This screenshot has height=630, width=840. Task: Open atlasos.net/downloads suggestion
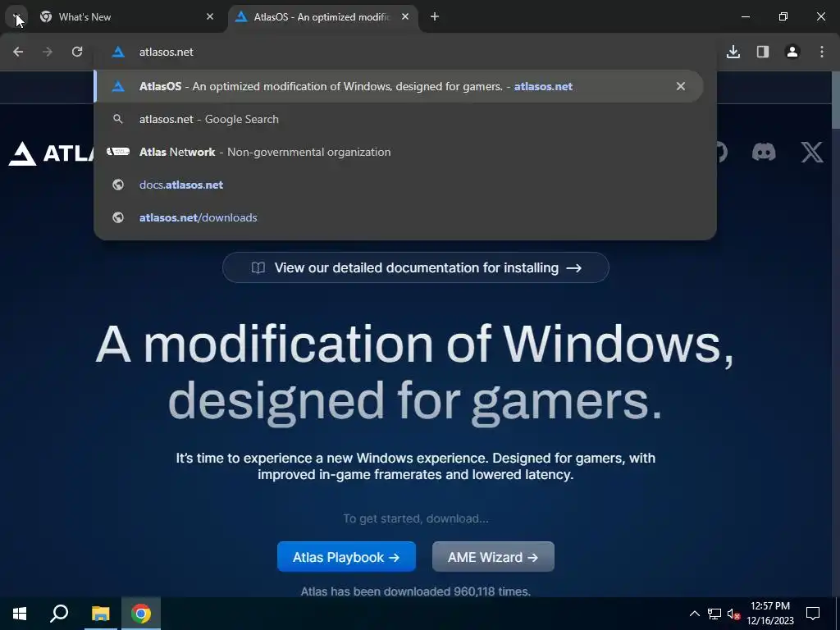coord(399,217)
